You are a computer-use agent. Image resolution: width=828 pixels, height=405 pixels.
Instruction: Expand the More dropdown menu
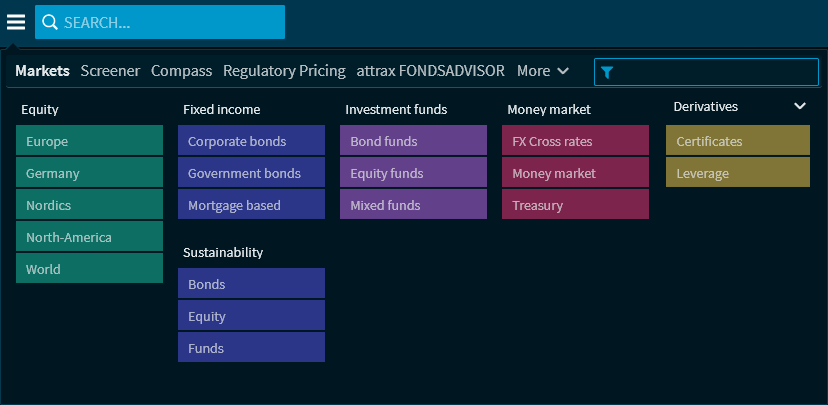point(543,71)
